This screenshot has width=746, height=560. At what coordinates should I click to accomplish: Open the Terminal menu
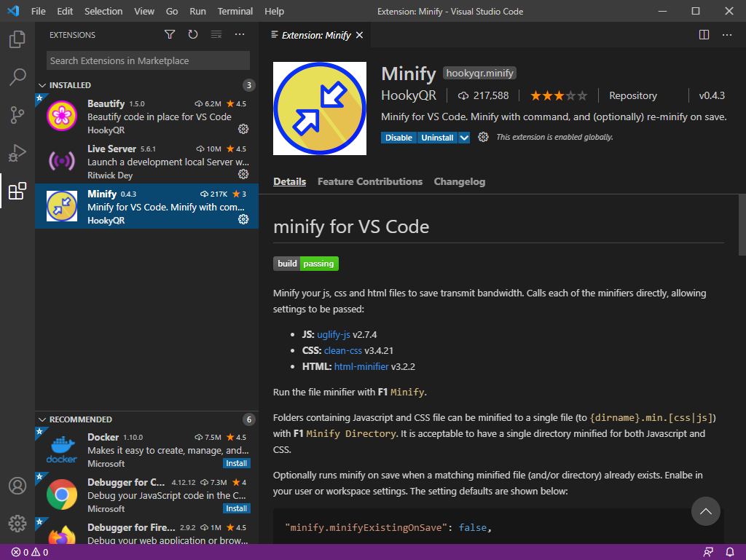click(x=235, y=11)
